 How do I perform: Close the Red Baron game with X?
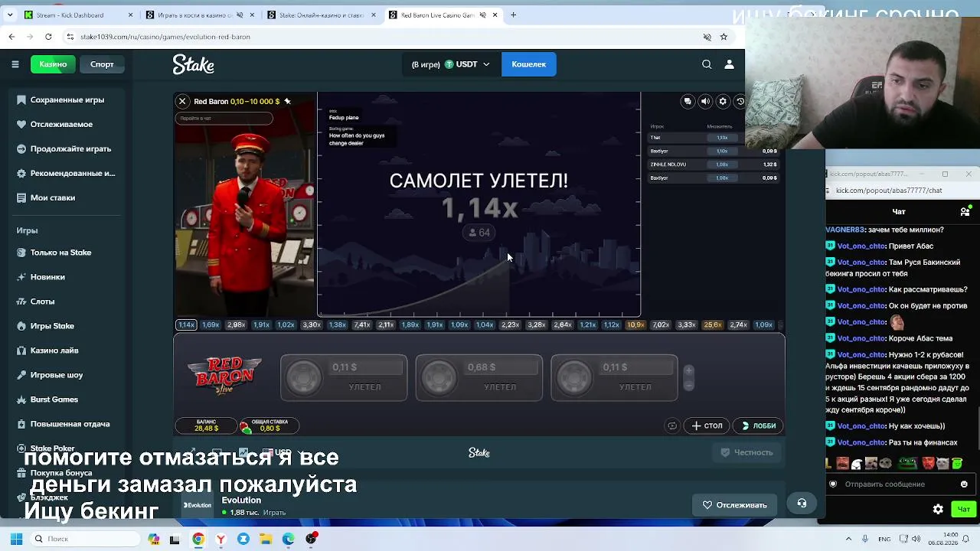click(x=182, y=101)
